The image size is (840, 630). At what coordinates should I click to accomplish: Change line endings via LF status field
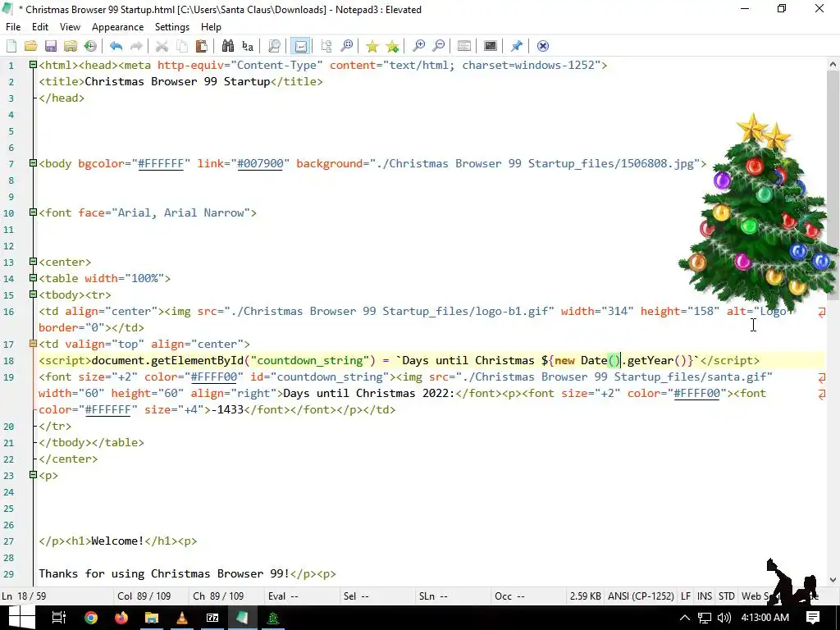[x=686, y=596]
